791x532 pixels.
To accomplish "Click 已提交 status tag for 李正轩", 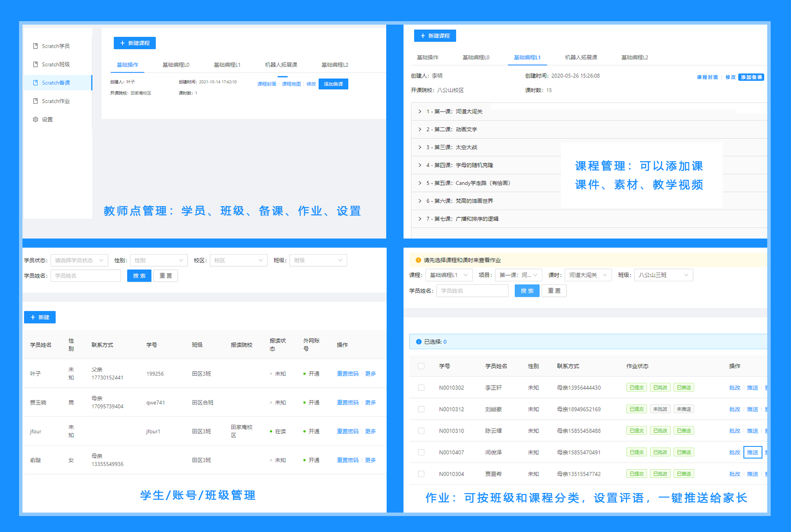I will tap(637, 388).
